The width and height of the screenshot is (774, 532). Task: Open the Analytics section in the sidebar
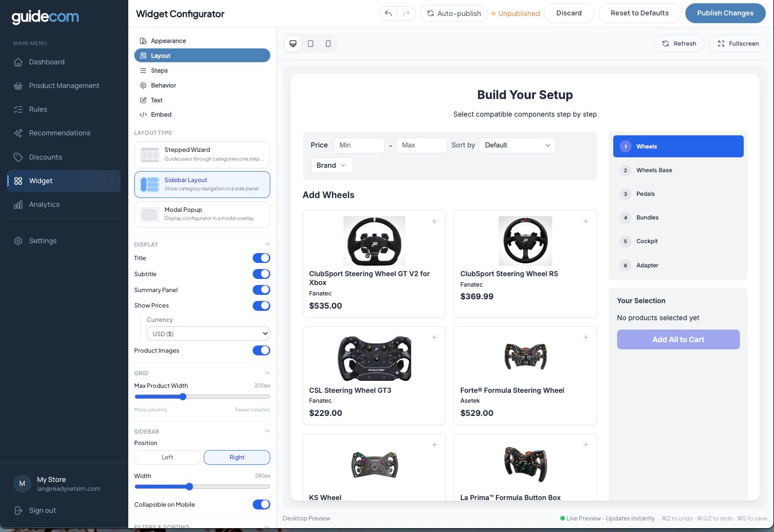point(44,204)
